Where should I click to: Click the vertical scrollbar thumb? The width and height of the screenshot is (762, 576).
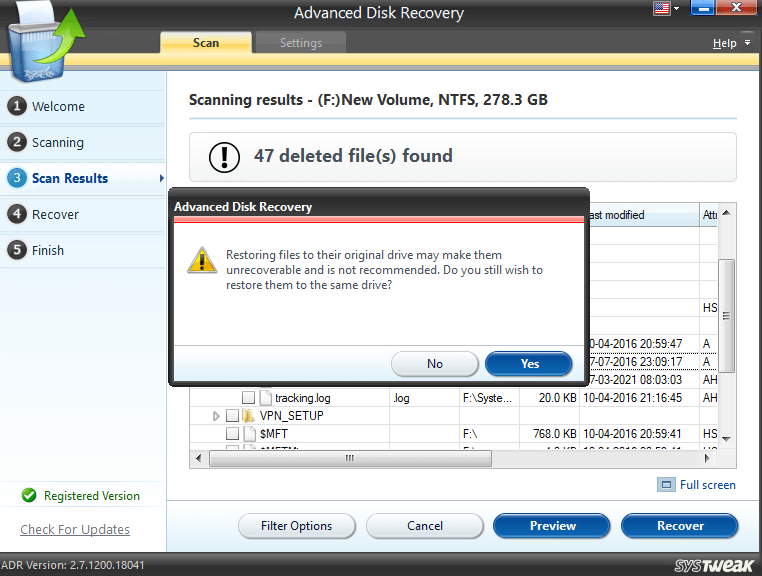(726, 316)
